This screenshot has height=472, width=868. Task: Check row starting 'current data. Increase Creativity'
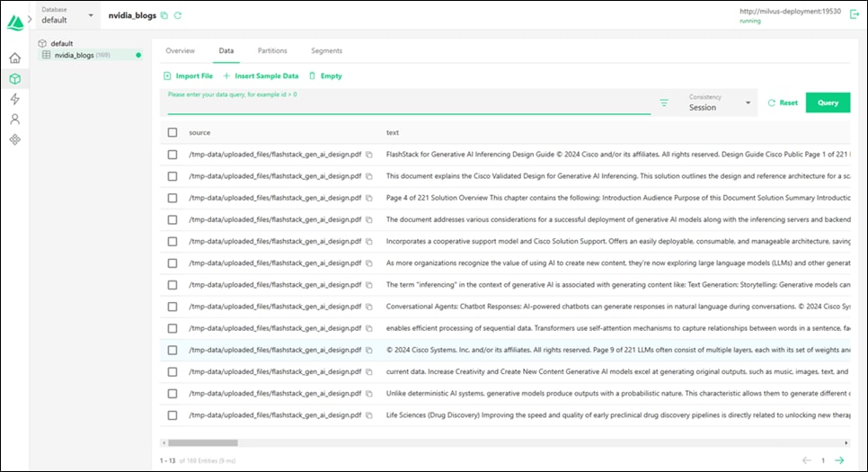pos(173,371)
